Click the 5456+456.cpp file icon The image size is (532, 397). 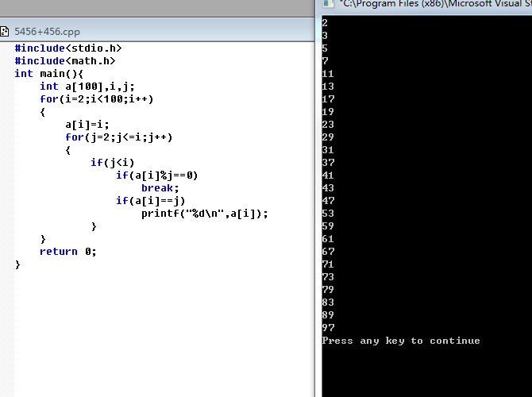coord(5,32)
